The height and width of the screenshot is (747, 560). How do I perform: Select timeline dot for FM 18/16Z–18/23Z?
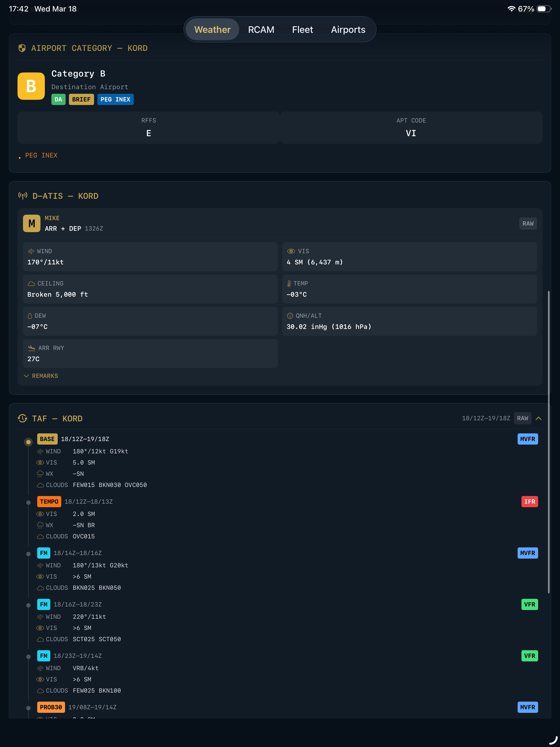click(x=28, y=605)
